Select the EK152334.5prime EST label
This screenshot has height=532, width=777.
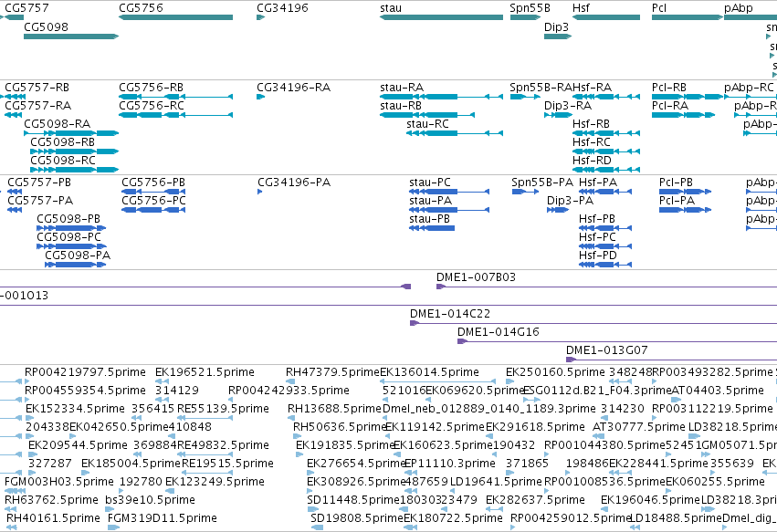coord(75,409)
